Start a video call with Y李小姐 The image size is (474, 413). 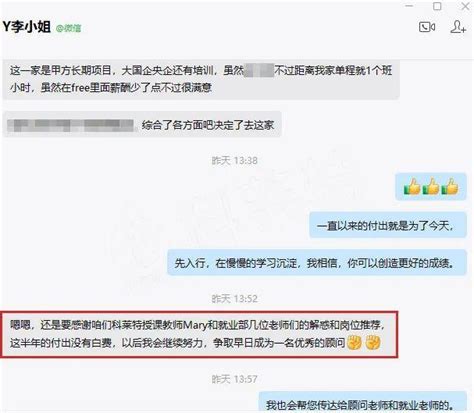(x=427, y=27)
